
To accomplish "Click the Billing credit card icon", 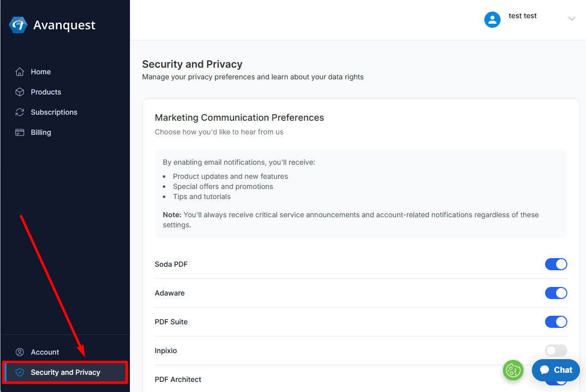I will 20,132.
